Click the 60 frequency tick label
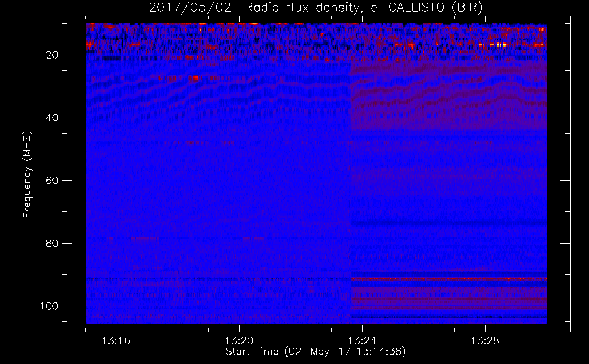The width and height of the screenshot is (589, 364). [52, 181]
